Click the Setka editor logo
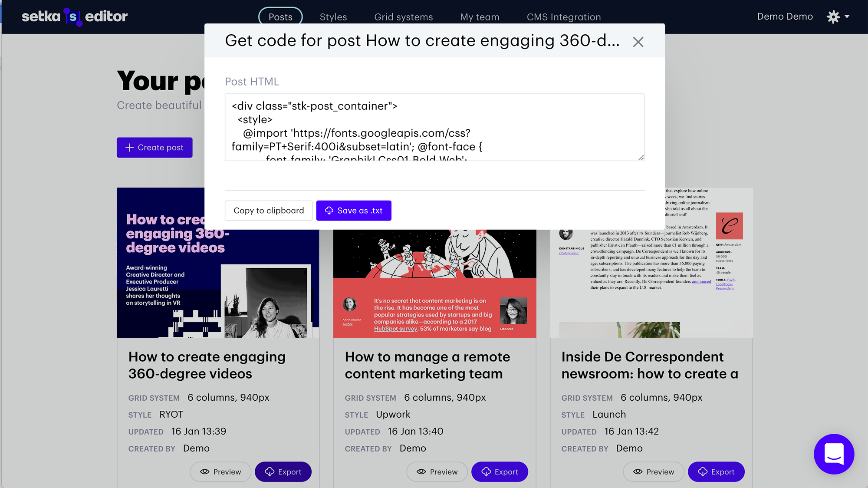 tap(75, 16)
